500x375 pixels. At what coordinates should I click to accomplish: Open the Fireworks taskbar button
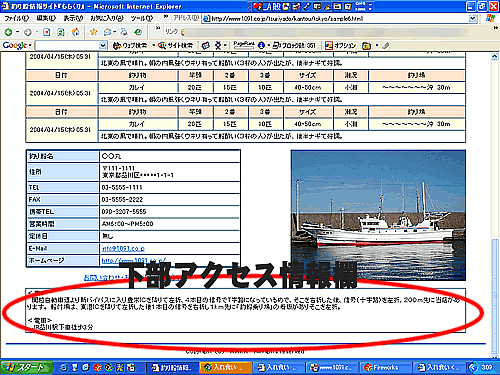coord(381,367)
